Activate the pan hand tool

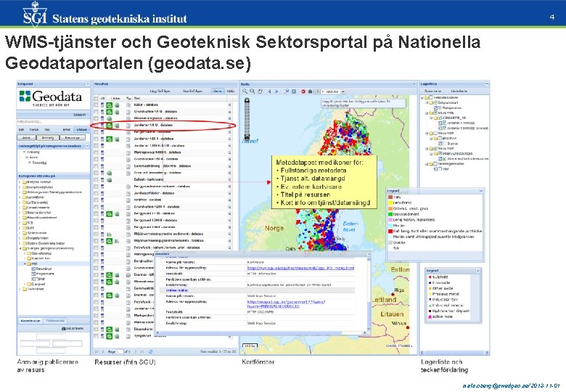pos(260,91)
